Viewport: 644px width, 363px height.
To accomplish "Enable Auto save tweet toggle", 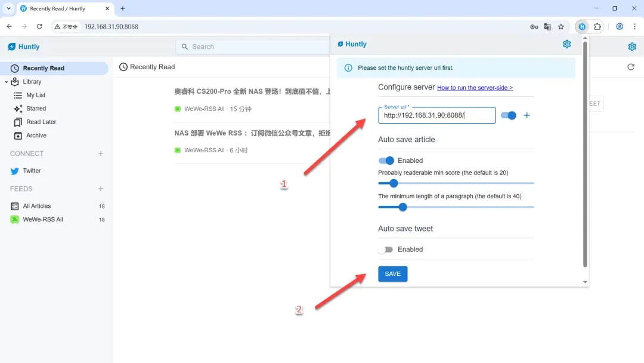I will coord(386,250).
